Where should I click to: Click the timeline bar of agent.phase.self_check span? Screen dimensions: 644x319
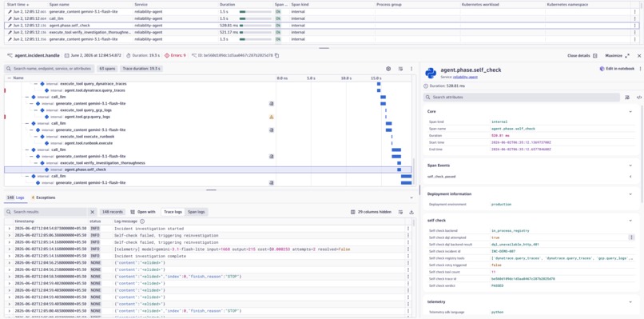click(399, 169)
